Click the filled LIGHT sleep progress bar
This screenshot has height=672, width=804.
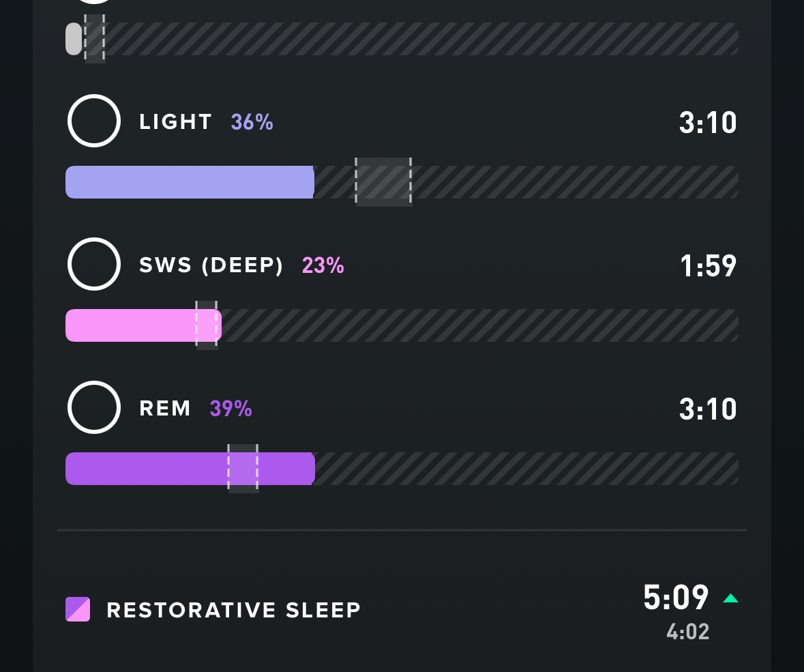click(190, 182)
